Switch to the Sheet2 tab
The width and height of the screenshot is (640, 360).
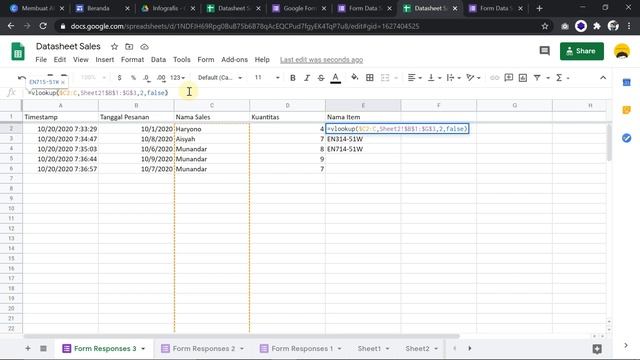coord(417,349)
